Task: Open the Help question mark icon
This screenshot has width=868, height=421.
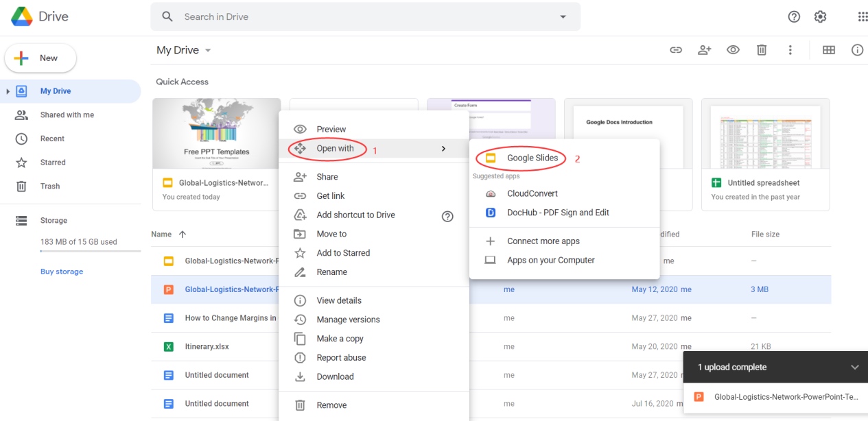Action: pos(794,17)
